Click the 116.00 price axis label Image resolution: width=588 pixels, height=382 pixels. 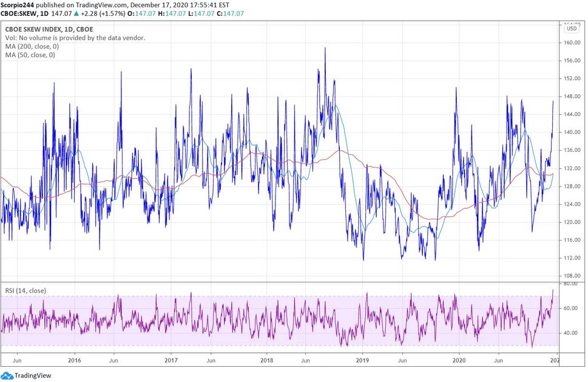(x=572, y=240)
